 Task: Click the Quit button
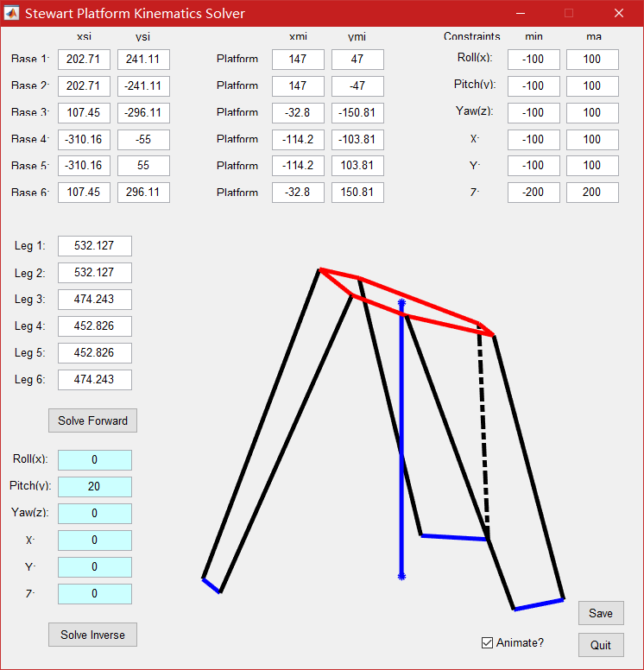600,645
